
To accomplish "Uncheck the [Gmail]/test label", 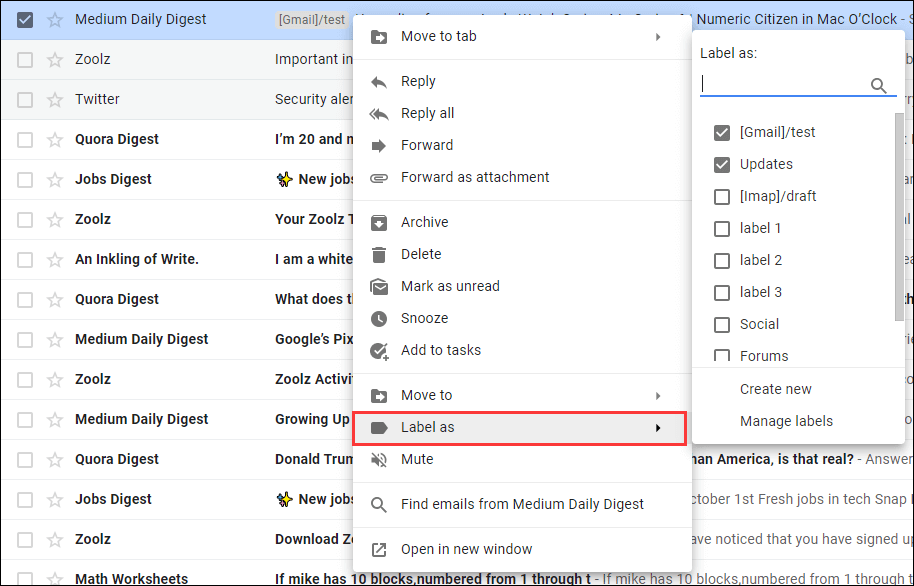I will click(x=722, y=131).
